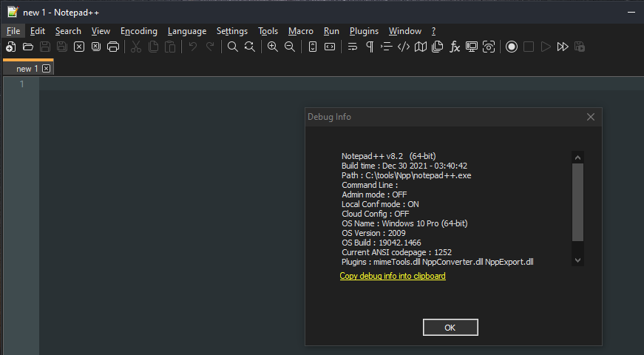Open the Run menu

pos(331,31)
